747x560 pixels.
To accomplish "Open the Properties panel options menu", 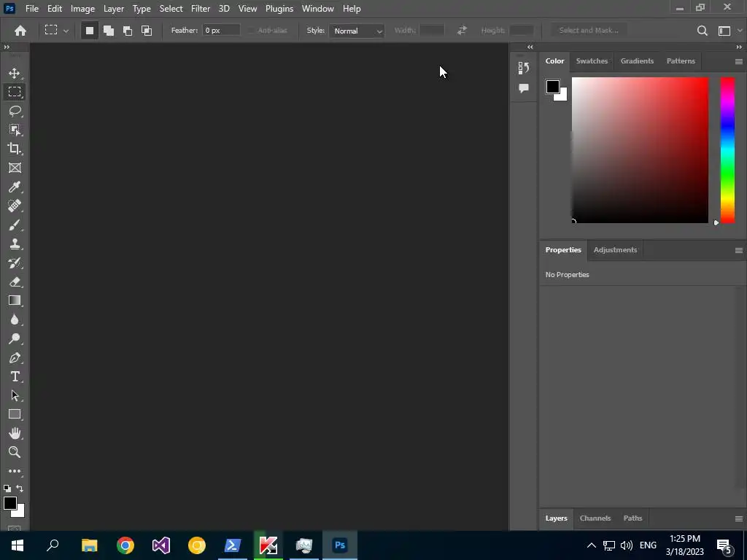I will coord(738,251).
